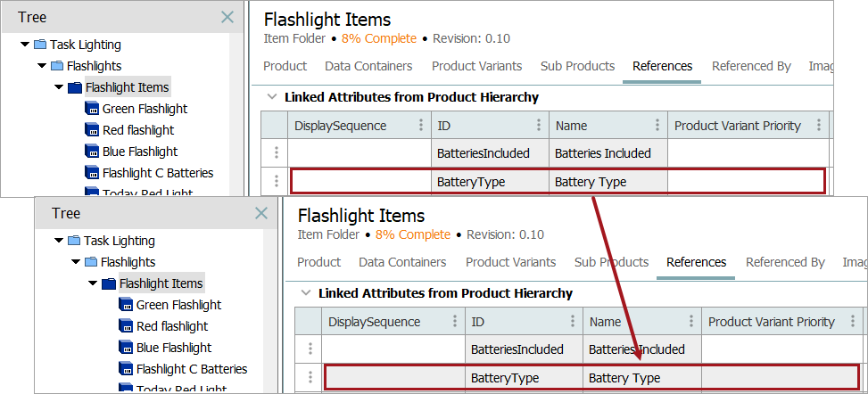The height and width of the screenshot is (394, 868).
Task: Collapse Task Lighting node in upper tree
Action: [x=24, y=45]
